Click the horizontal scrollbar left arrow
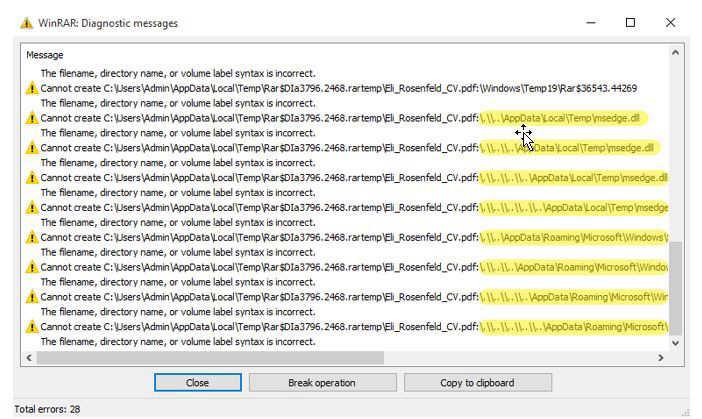This screenshot has height=419, width=702. tap(29, 357)
